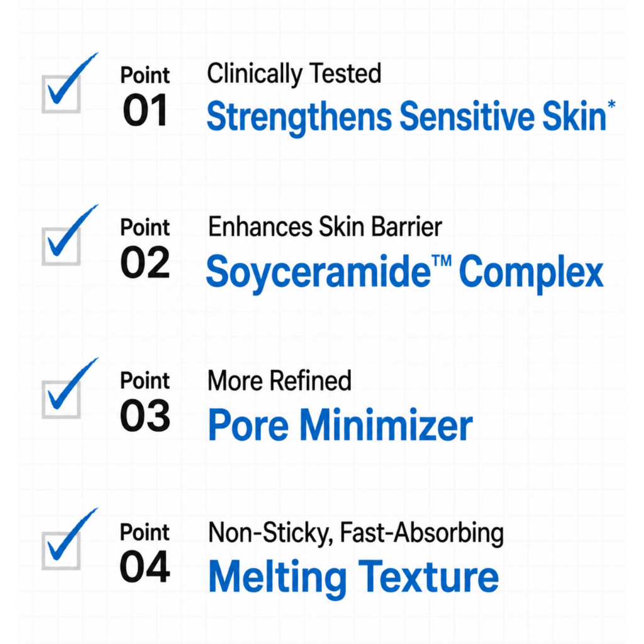The width and height of the screenshot is (644, 644).
Task: Toggle the Point 02 checkbox
Action: tap(61, 246)
